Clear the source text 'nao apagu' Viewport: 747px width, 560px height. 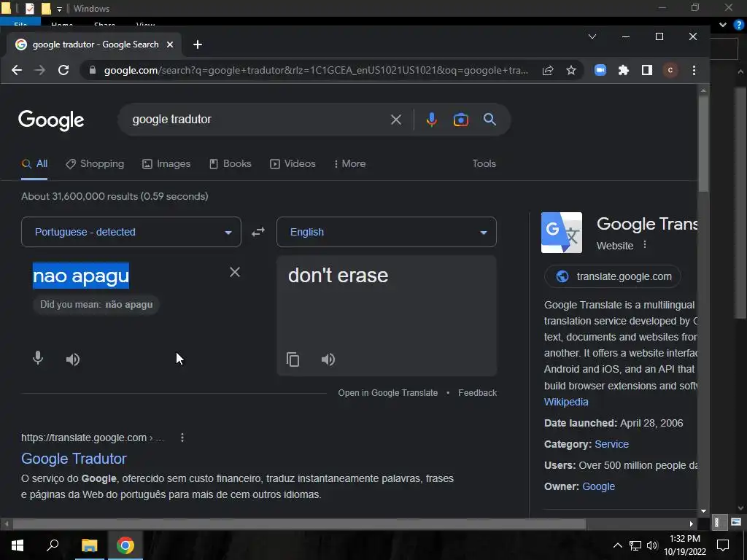[235, 272]
